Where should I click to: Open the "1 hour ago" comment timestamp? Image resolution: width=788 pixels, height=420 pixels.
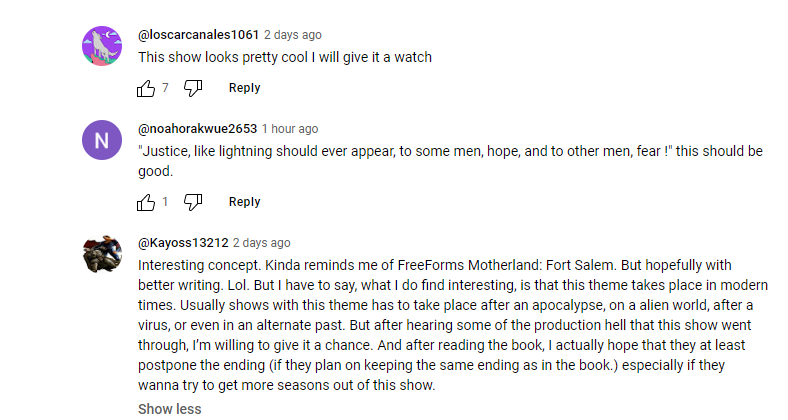290,129
